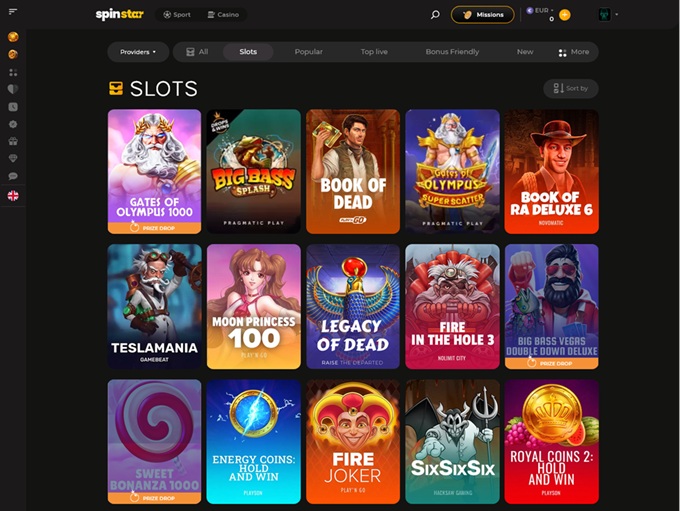680x511 pixels.
Task: Show More game categories
Action: pyautogui.click(x=574, y=52)
